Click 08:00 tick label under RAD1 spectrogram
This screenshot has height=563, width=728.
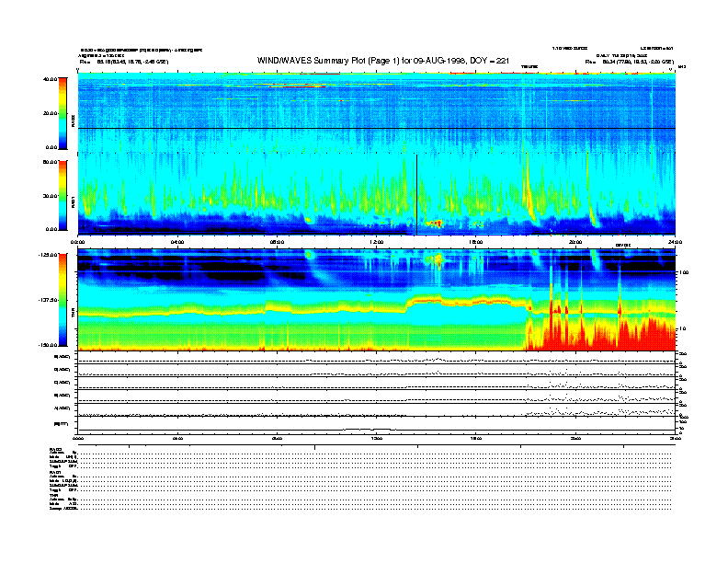(277, 242)
